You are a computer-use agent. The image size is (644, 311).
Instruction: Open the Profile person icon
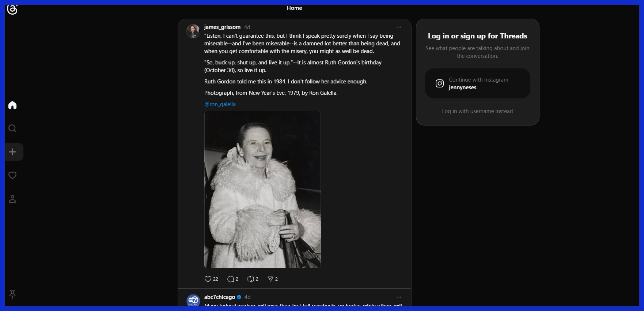pos(12,199)
